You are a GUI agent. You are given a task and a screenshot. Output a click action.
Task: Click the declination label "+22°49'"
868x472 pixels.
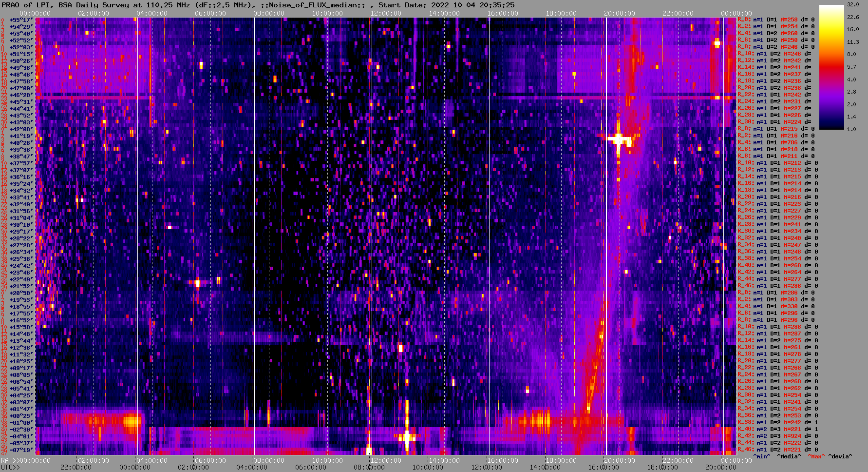coord(20,279)
